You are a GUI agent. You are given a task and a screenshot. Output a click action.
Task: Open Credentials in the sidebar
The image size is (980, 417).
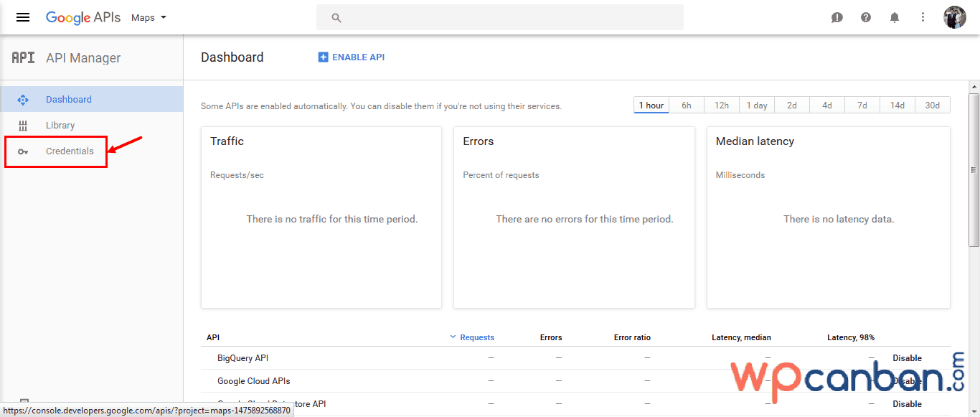70,151
